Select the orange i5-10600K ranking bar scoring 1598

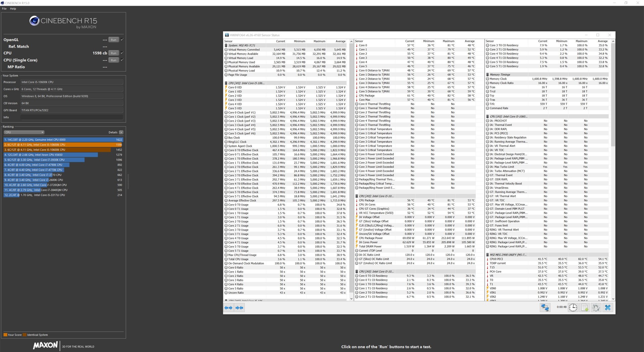click(63, 145)
